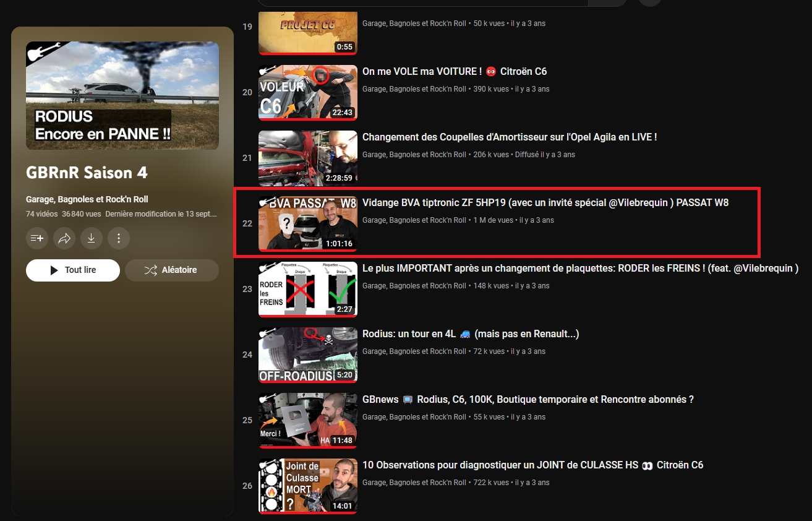This screenshot has height=521, width=812.
Task: Open the "Changement des Coupelles d'Amortisseur" title
Action: click(x=510, y=137)
